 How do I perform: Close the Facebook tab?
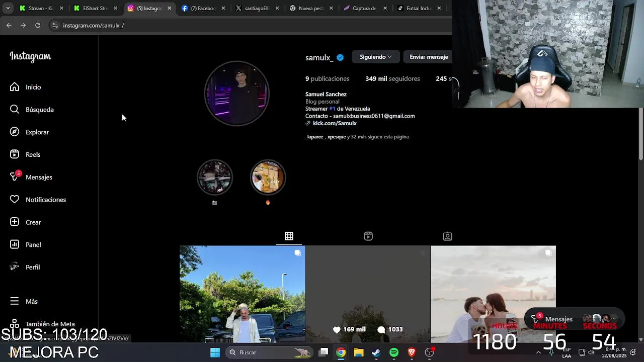223,8
